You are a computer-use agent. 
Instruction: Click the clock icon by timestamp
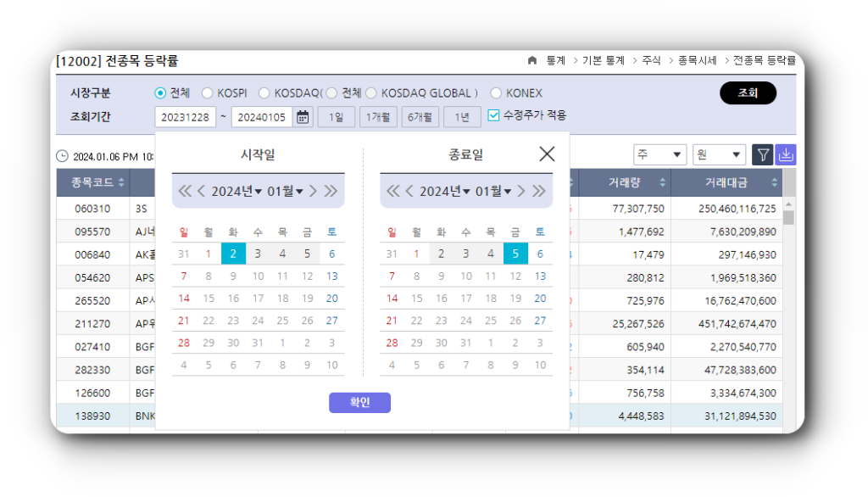click(63, 156)
